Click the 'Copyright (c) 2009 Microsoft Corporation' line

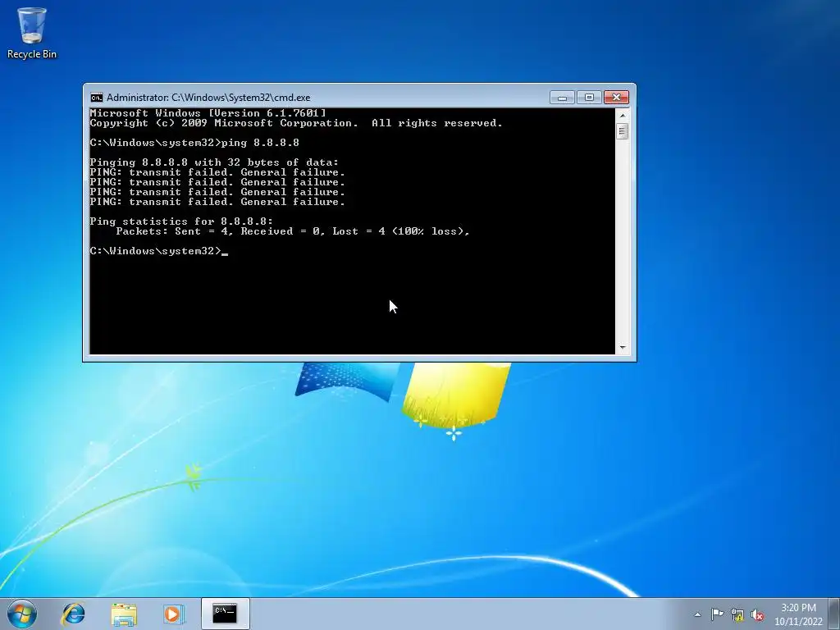click(x=296, y=123)
